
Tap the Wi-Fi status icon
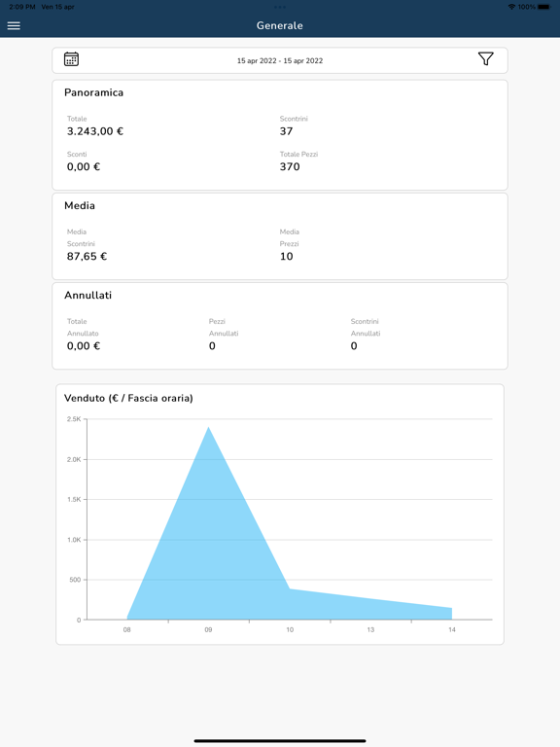tap(511, 7)
